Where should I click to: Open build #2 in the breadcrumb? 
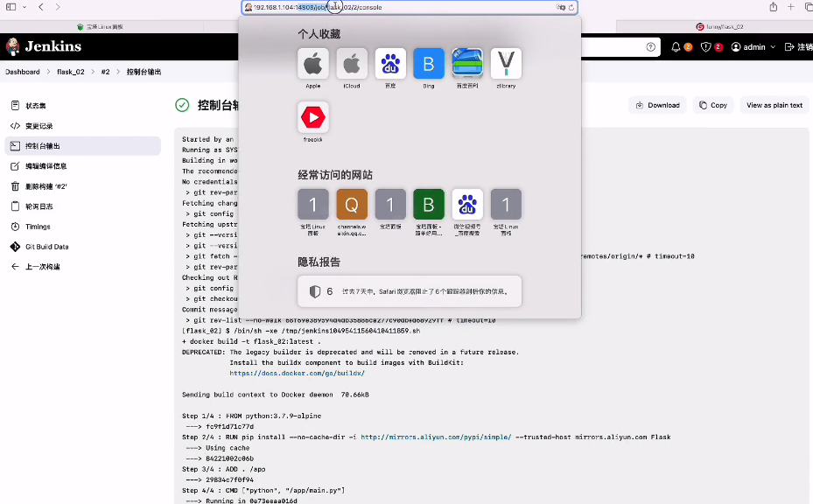(105, 72)
